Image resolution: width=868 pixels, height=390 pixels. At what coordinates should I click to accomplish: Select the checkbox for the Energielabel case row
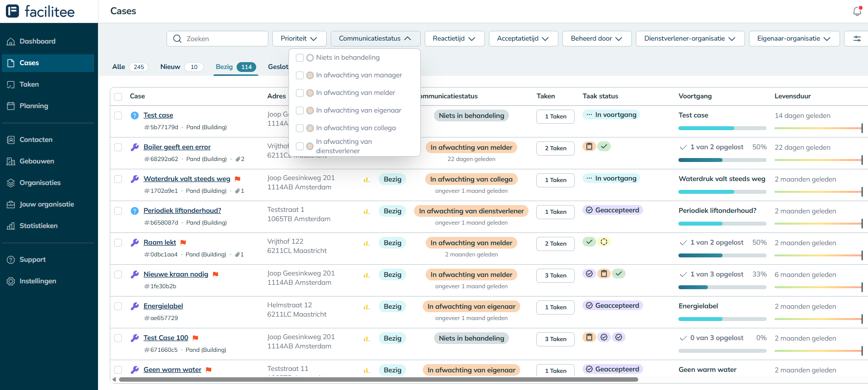click(x=118, y=306)
